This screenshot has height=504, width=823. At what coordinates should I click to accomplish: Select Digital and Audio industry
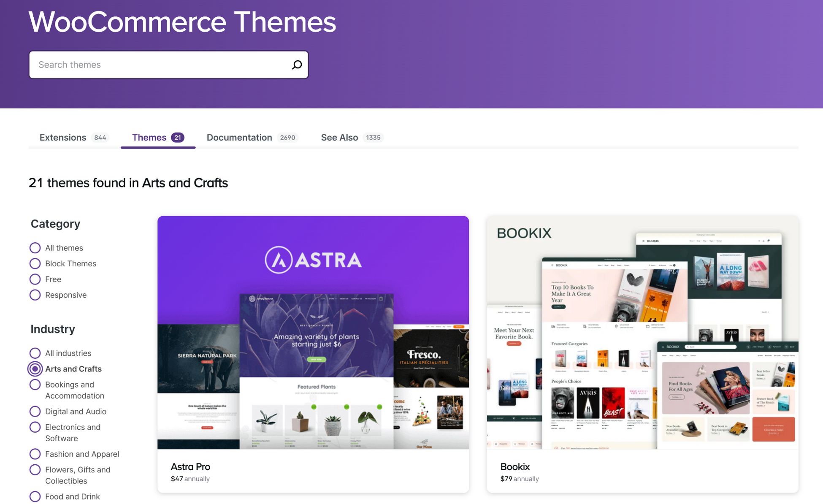coord(35,411)
